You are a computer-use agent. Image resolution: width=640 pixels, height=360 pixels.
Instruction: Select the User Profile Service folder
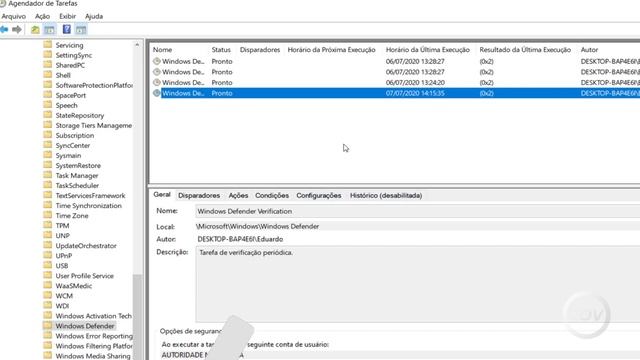[x=84, y=276]
